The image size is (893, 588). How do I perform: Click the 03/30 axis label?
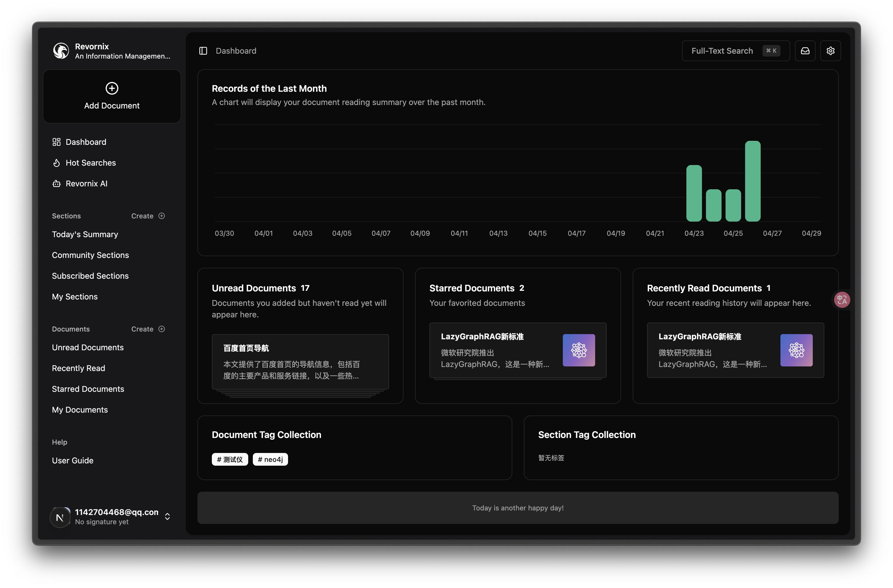coord(224,233)
